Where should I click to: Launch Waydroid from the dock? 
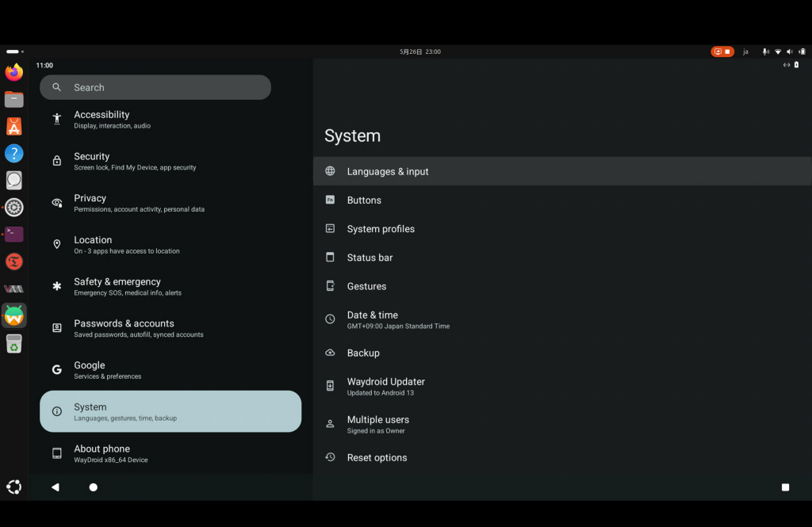point(14,315)
